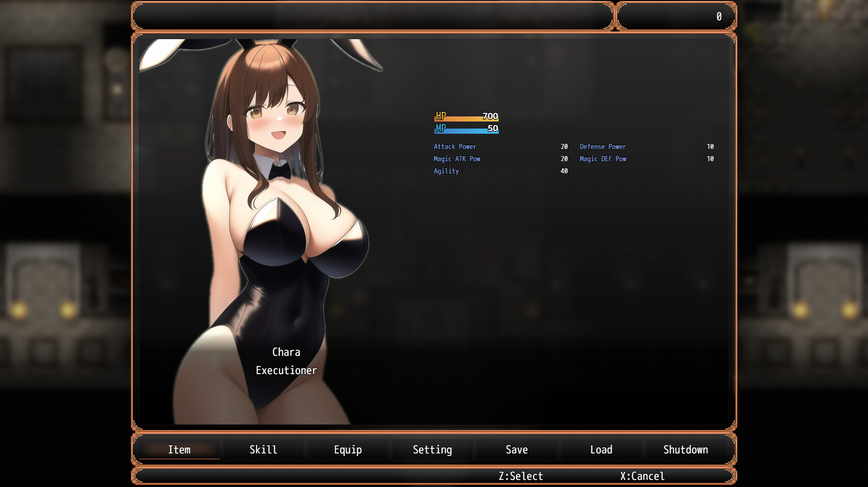Click the Executioner class title
Screen dimensions: 868x487
click(x=286, y=371)
